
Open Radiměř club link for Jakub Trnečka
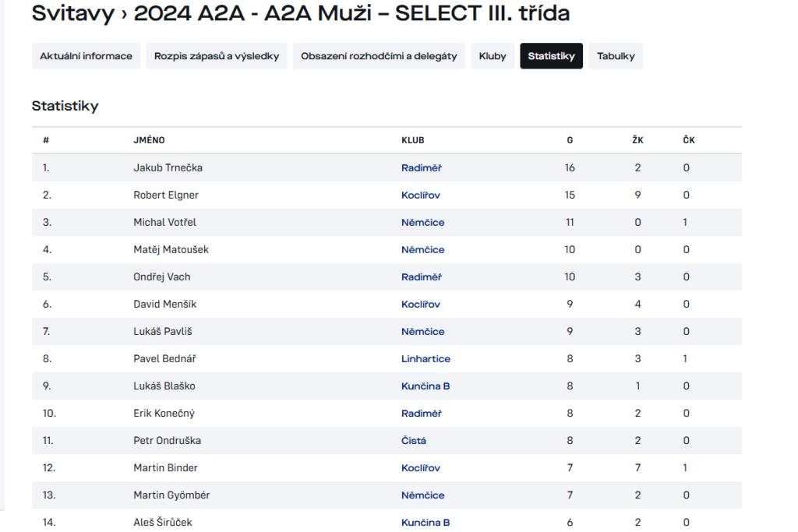point(422,167)
